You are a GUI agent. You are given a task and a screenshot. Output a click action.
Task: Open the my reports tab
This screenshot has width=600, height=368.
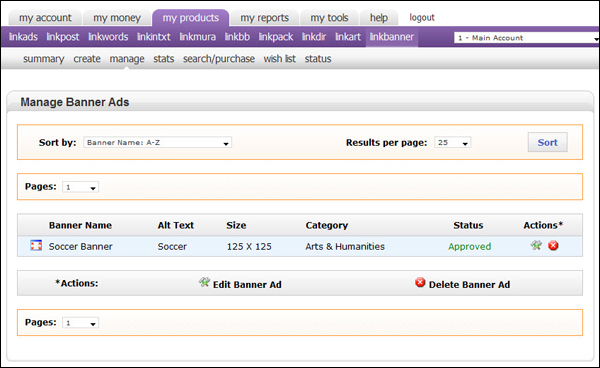[264, 18]
